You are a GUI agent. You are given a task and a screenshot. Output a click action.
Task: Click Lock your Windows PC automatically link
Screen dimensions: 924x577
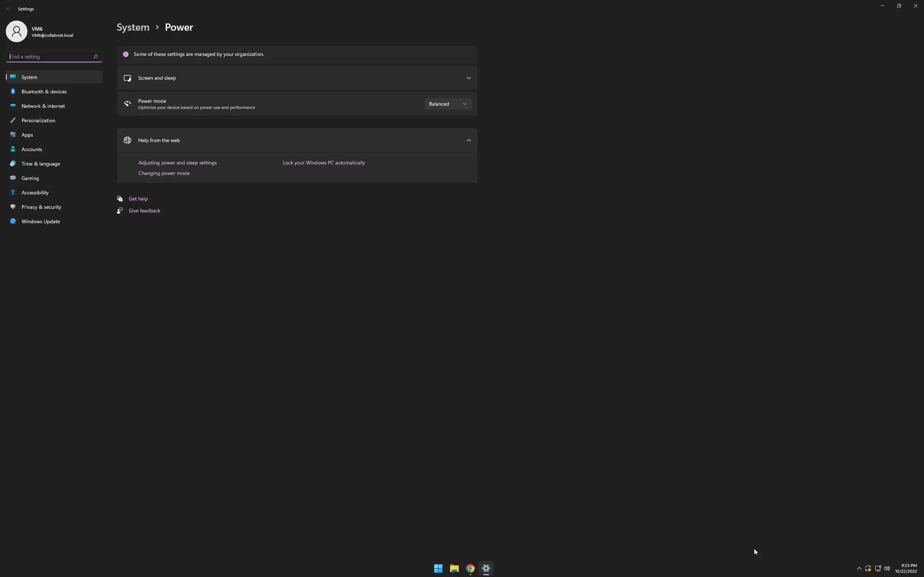click(x=324, y=163)
